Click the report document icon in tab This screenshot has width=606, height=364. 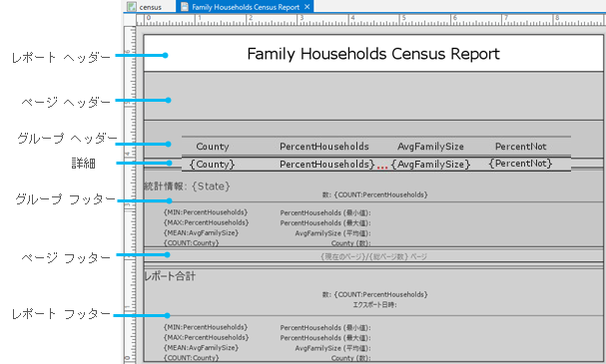tap(185, 7)
